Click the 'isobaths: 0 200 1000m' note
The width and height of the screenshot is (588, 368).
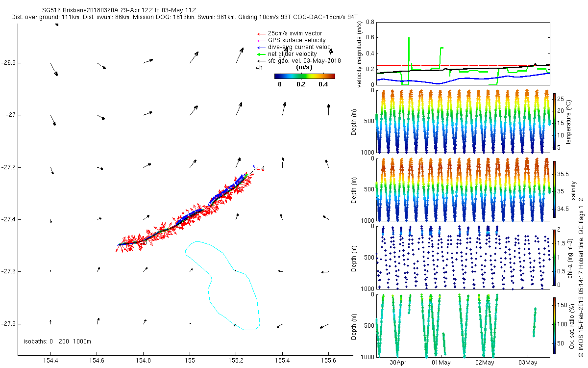pos(57,342)
